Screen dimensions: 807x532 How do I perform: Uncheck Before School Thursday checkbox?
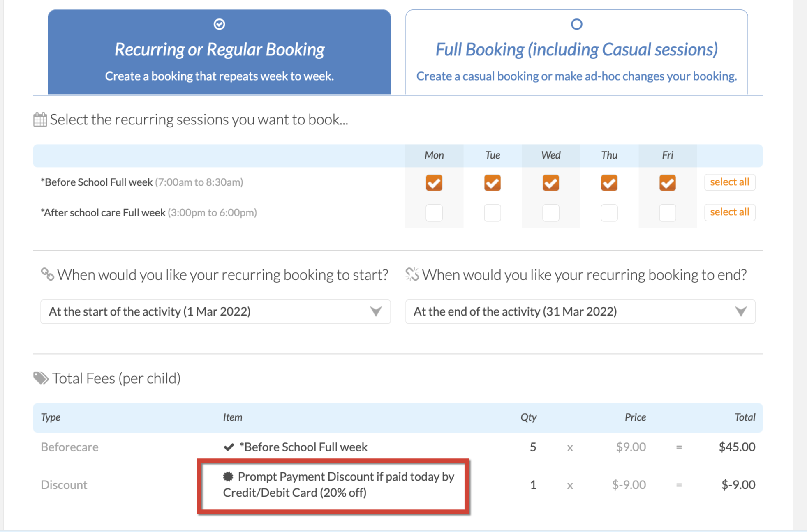pos(609,183)
